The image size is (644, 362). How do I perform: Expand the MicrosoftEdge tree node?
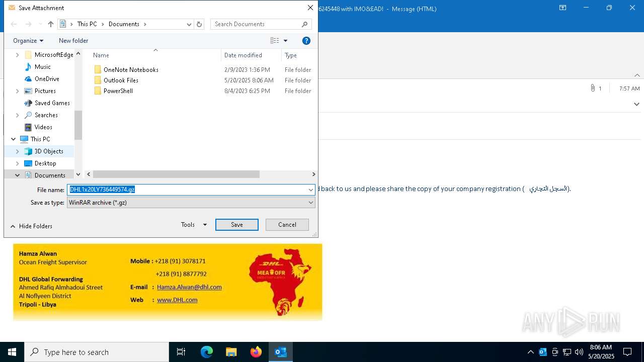[18, 55]
